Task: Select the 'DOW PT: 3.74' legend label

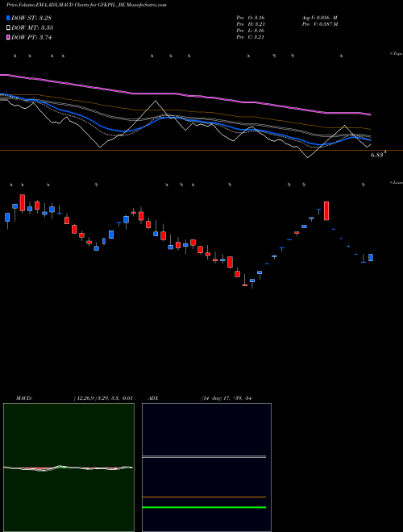Action: click(x=31, y=38)
